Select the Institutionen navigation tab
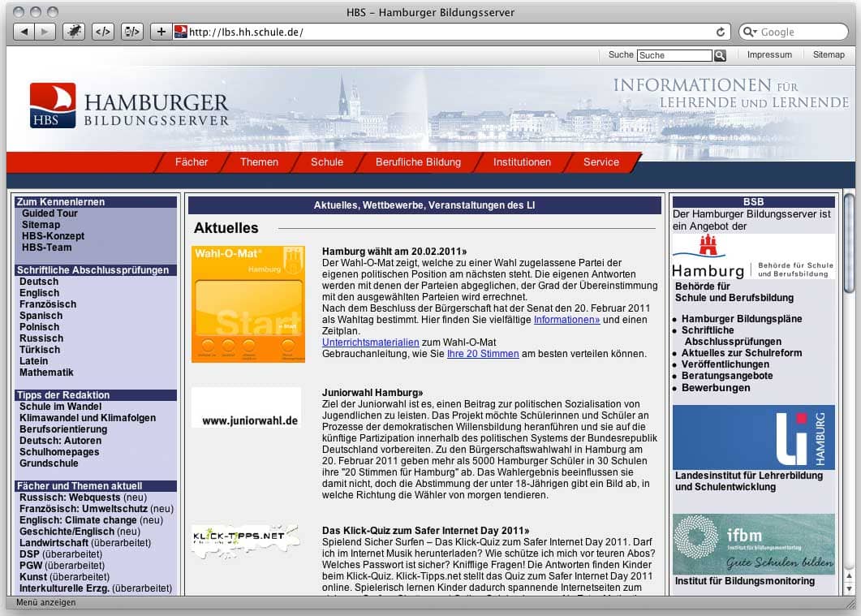This screenshot has width=861, height=616. pyautogui.click(x=522, y=162)
